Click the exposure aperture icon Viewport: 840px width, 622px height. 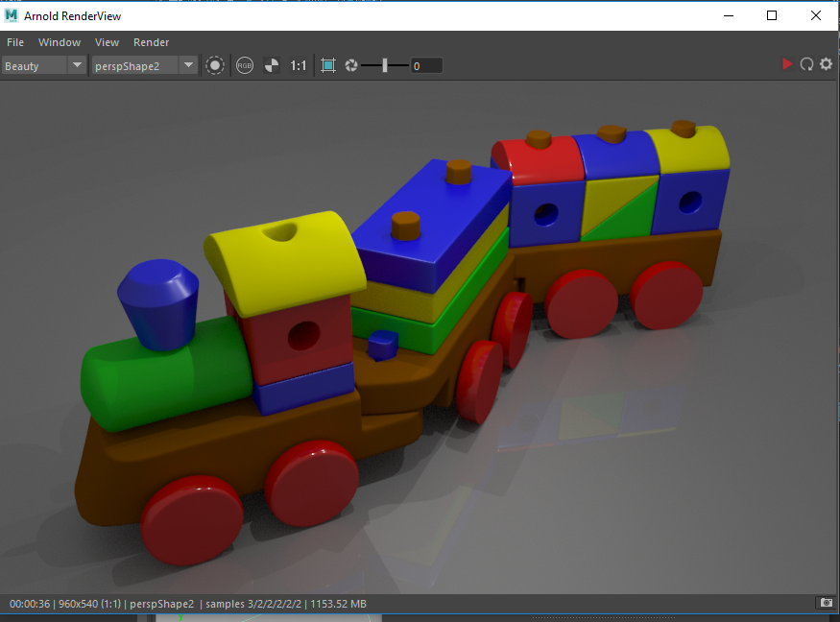point(351,65)
